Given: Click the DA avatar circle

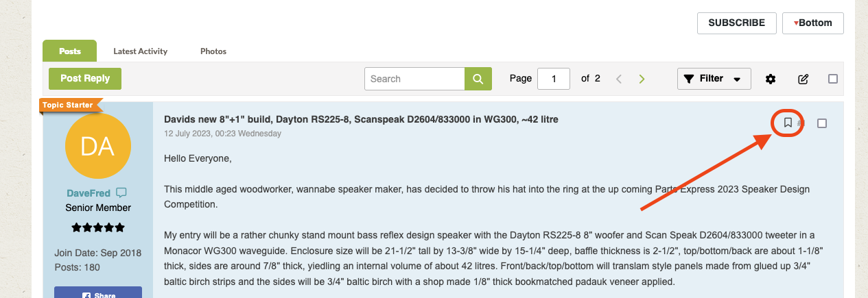Looking at the screenshot, I should (x=97, y=147).
